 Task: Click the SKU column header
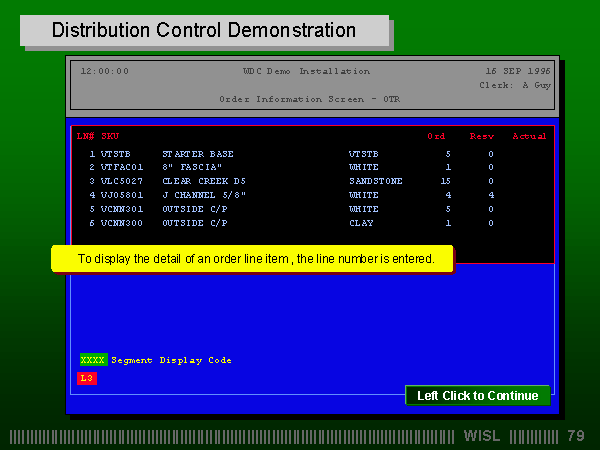[110, 136]
